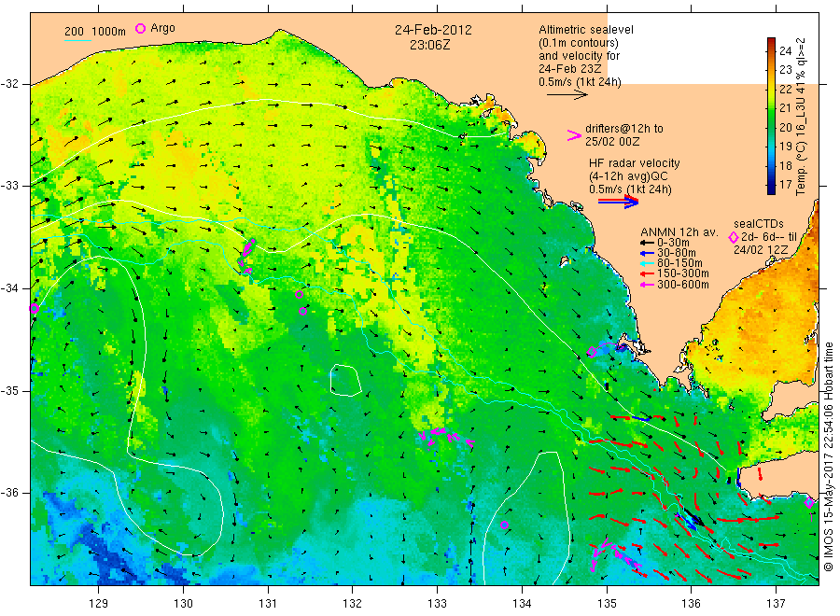Click the 'drifters@12h to' label
This screenshot has height=616, width=840.
624,129
